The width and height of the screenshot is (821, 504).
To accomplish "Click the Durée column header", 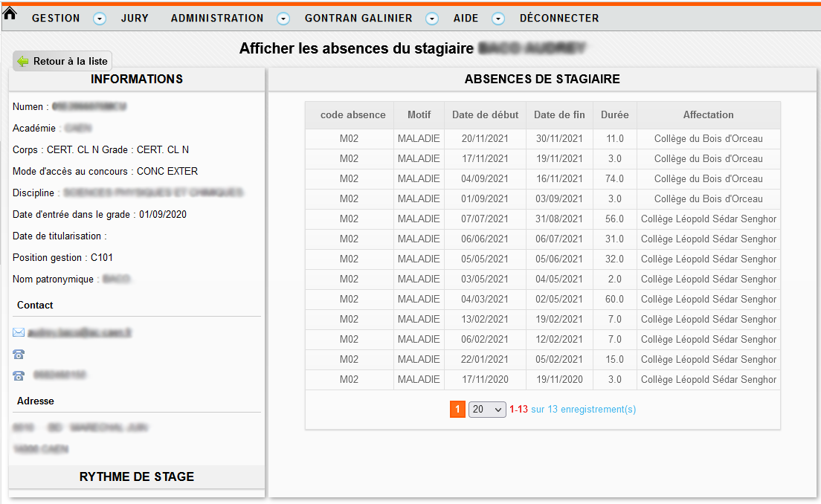I will [614, 115].
